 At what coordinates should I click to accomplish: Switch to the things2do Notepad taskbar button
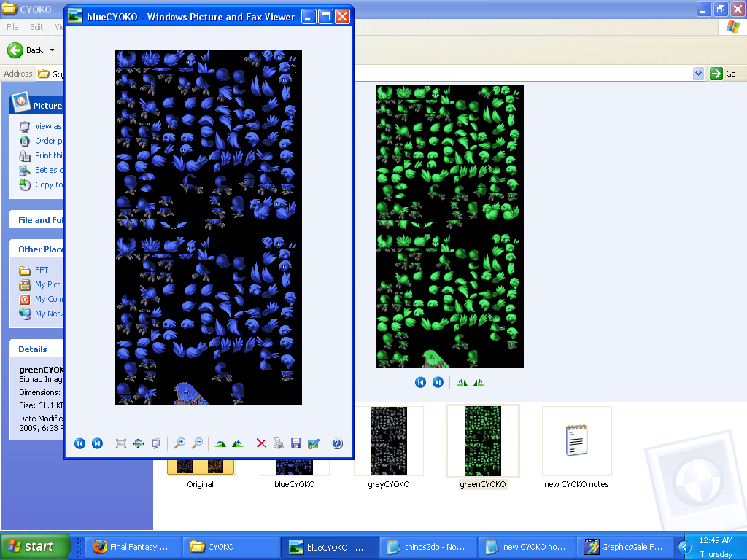tap(429, 547)
